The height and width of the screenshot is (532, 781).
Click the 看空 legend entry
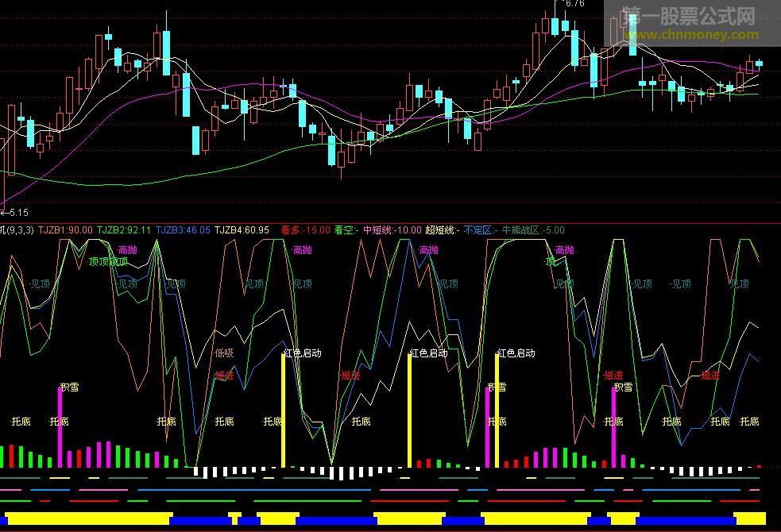coord(346,230)
